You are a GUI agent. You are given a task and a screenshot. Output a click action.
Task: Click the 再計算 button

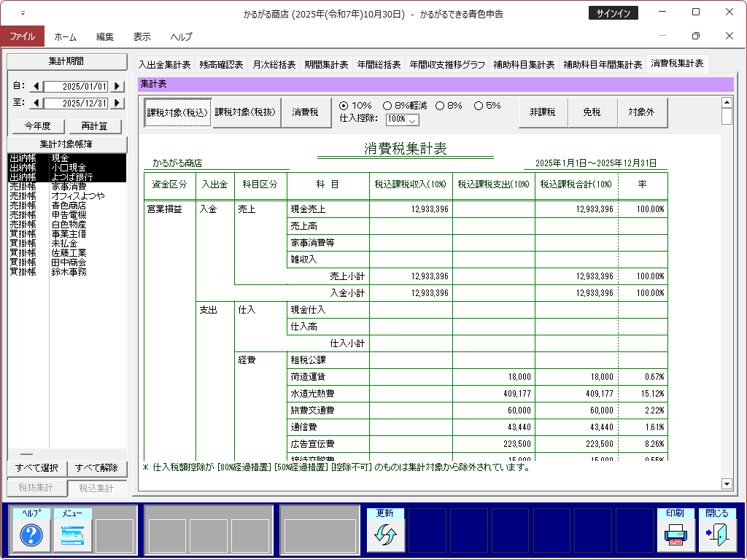coord(95,126)
